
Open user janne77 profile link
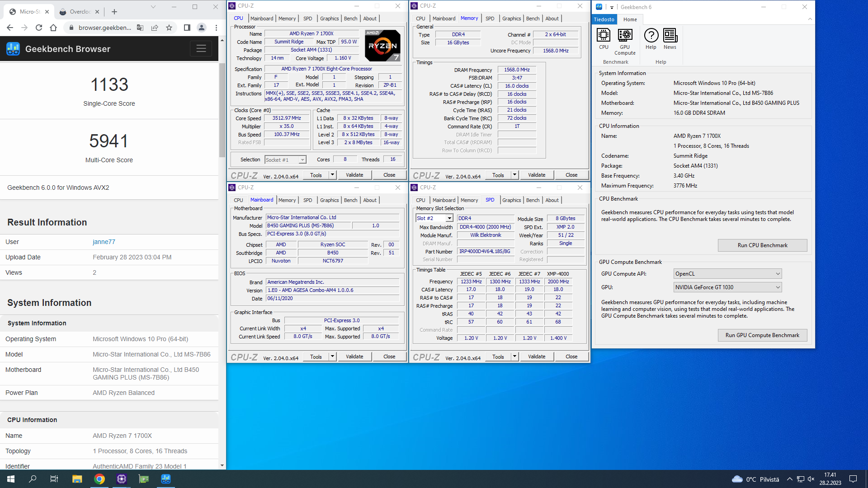point(104,242)
